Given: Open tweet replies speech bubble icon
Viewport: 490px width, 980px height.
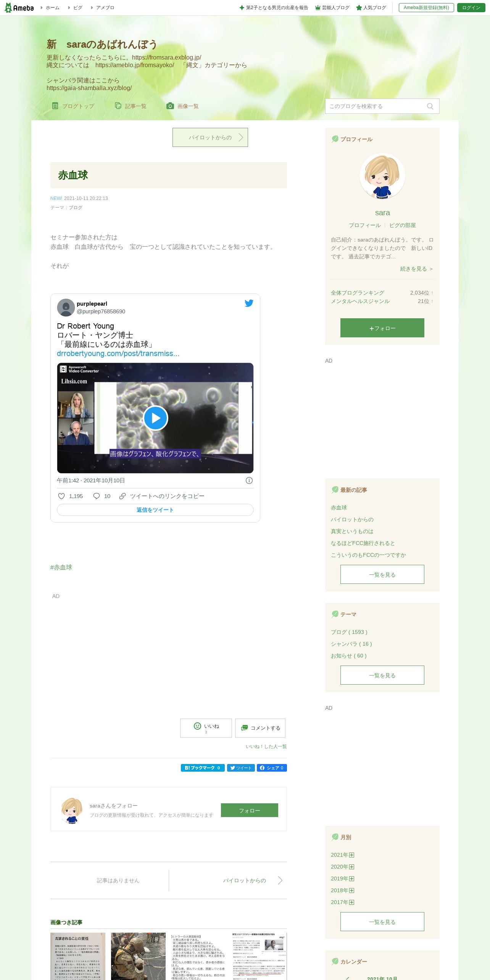Looking at the screenshot, I should coord(97,496).
